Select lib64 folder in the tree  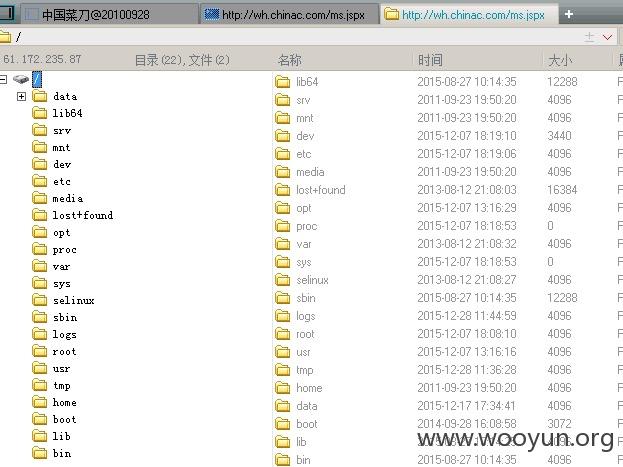(x=68, y=113)
